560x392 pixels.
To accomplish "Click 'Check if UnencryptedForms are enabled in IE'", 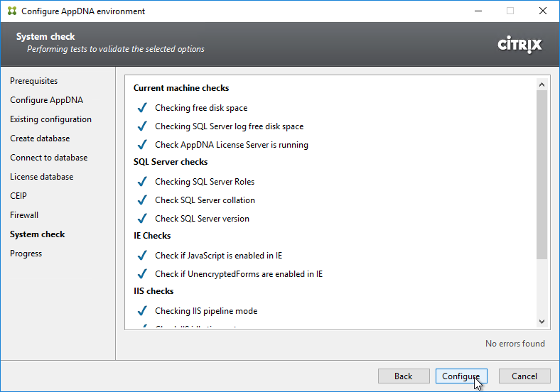I will (239, 274).
